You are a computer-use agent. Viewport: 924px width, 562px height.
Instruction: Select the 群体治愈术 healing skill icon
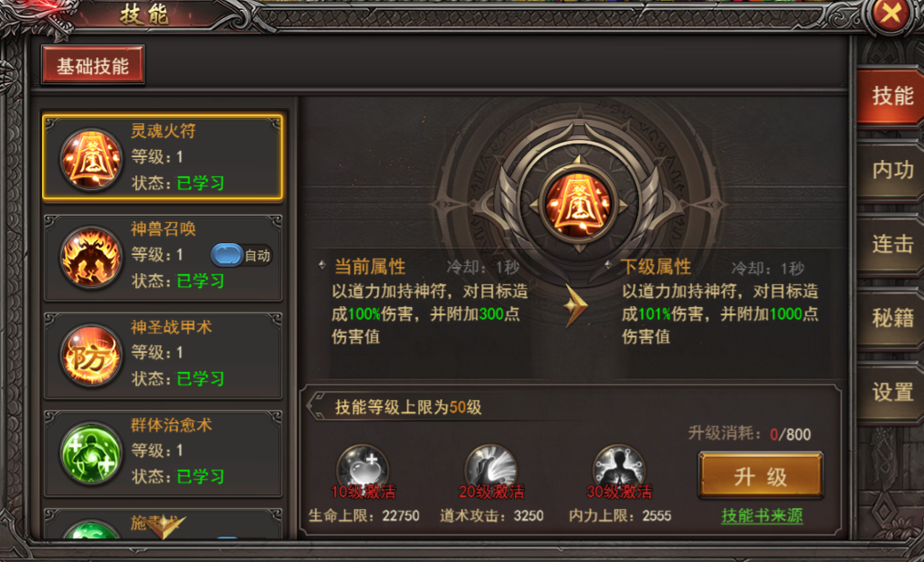tap(90, 453)
